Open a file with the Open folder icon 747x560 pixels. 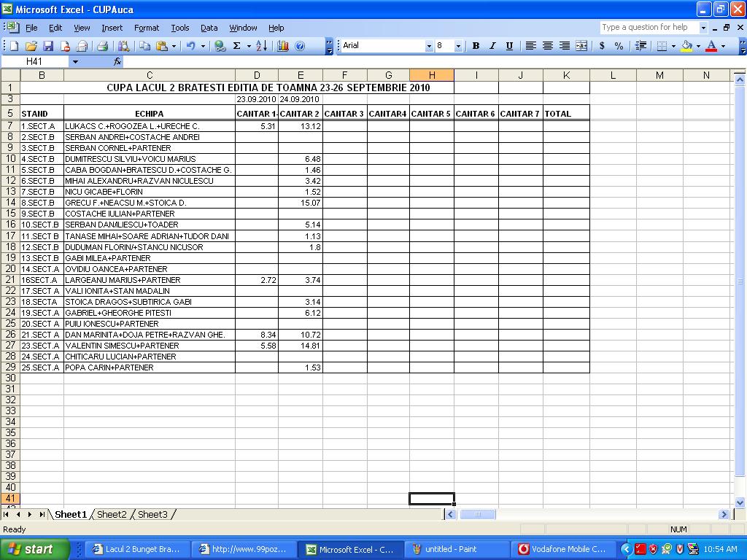coord(31,46)
